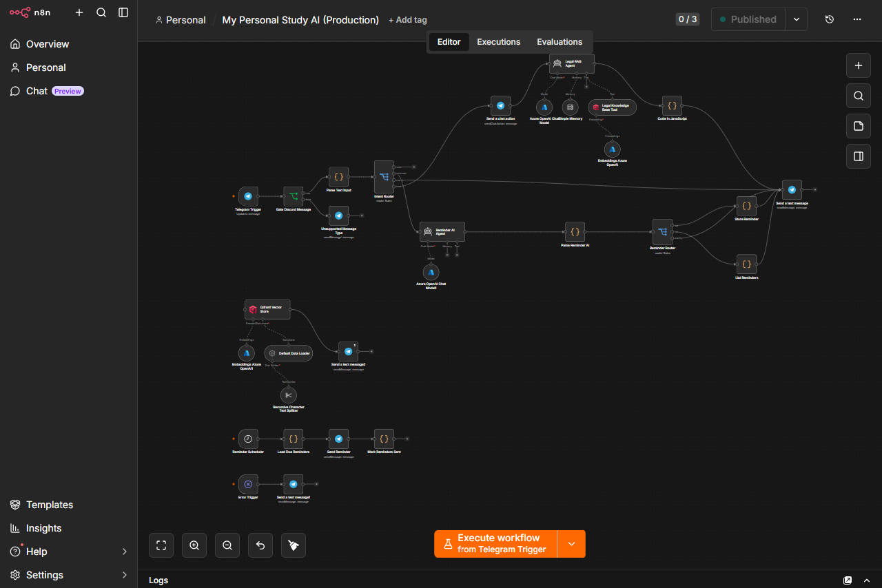Viewport: 882px width, 588px height.
Task: Select the Telegram Trigger node
Action: click(x=248, y=196)
